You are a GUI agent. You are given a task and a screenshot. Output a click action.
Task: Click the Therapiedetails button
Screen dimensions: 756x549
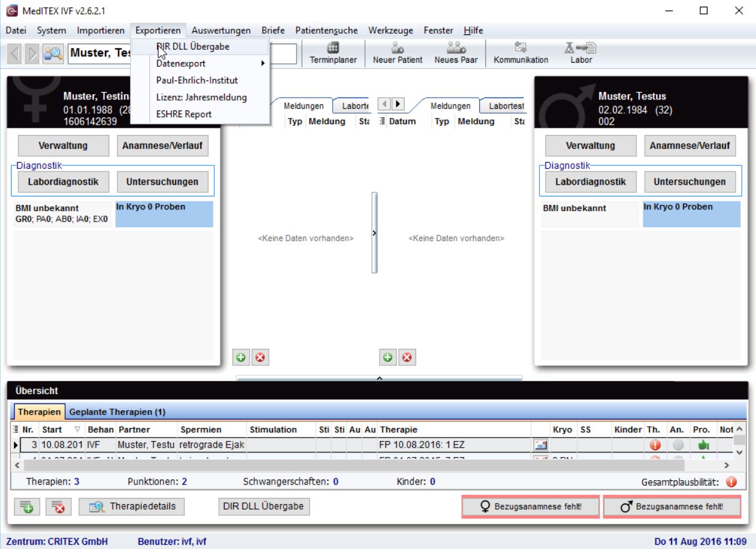click(132, 507)
